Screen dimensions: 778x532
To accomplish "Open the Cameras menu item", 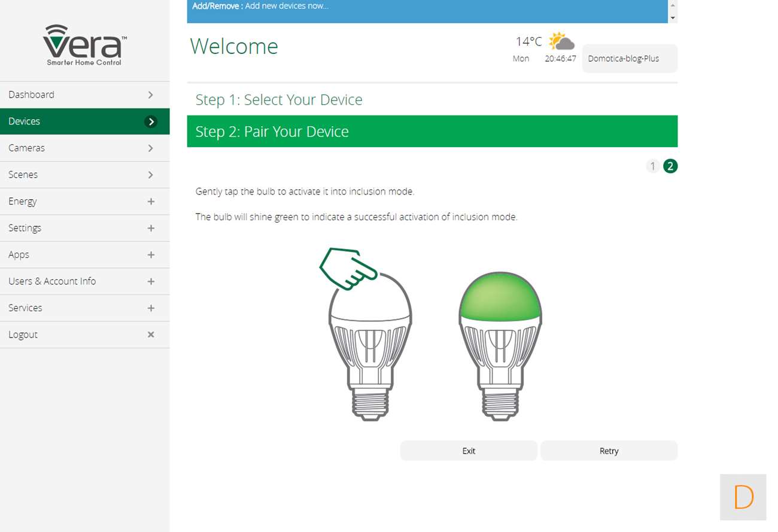I will [84, 148].
